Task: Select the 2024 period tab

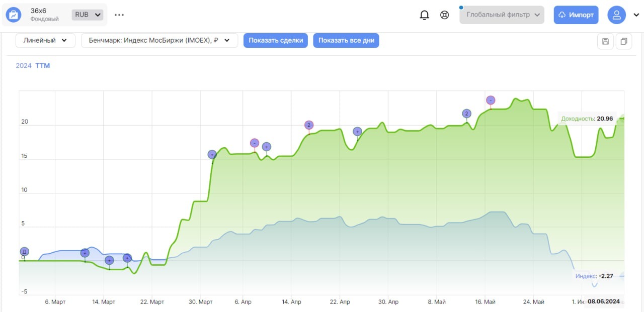Action: pos(24,66)
